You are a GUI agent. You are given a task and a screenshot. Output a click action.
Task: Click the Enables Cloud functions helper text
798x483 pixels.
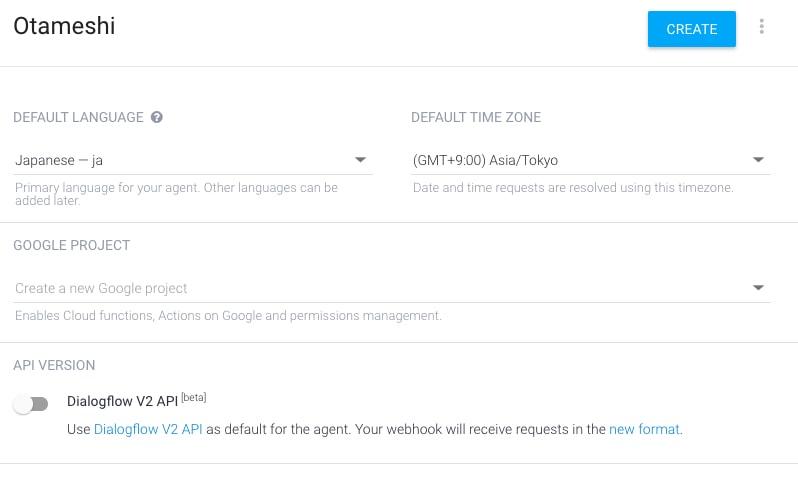point(228,316)
